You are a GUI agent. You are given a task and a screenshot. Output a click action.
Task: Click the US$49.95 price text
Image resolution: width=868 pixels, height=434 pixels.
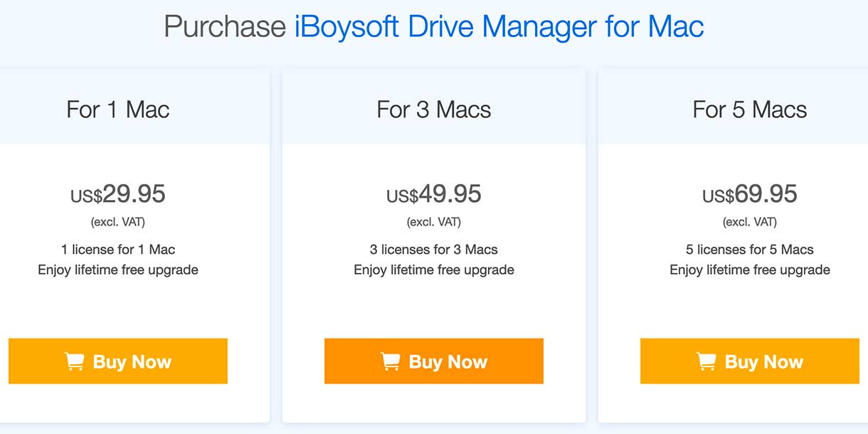(x=434, y=194)
